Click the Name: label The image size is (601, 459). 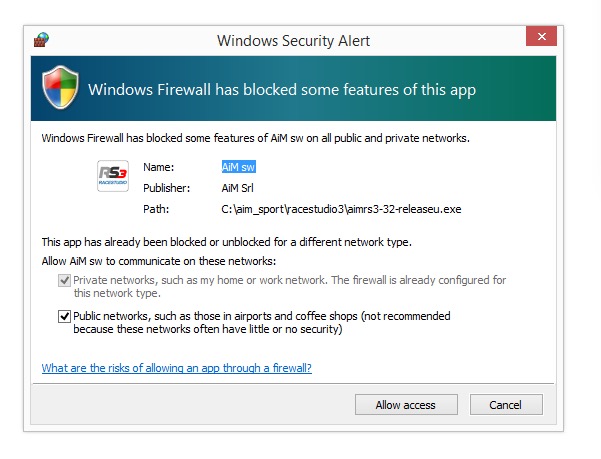158,167
